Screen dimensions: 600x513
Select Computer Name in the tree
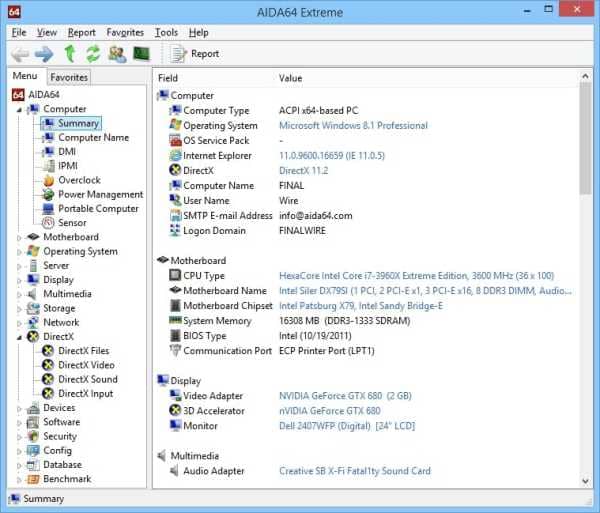[93, 137]
